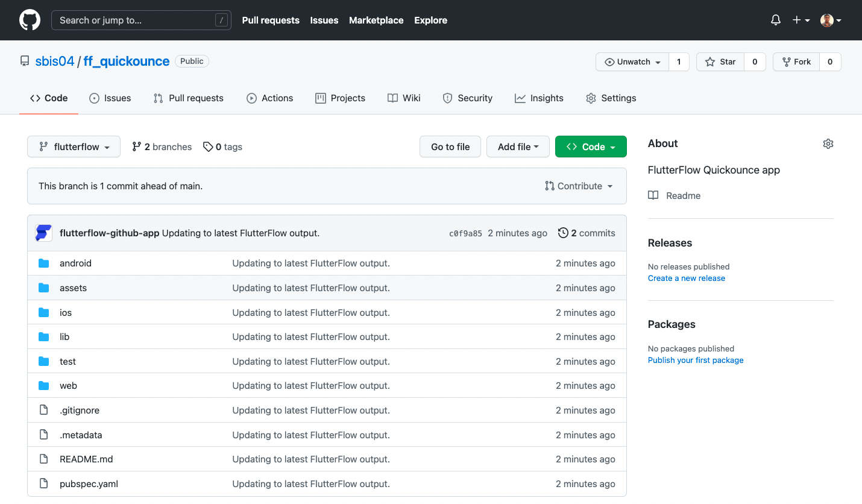The height and width of the screenshot is (504, 862).
Task: Open the green Code dropdown
Action: point(591,146)
